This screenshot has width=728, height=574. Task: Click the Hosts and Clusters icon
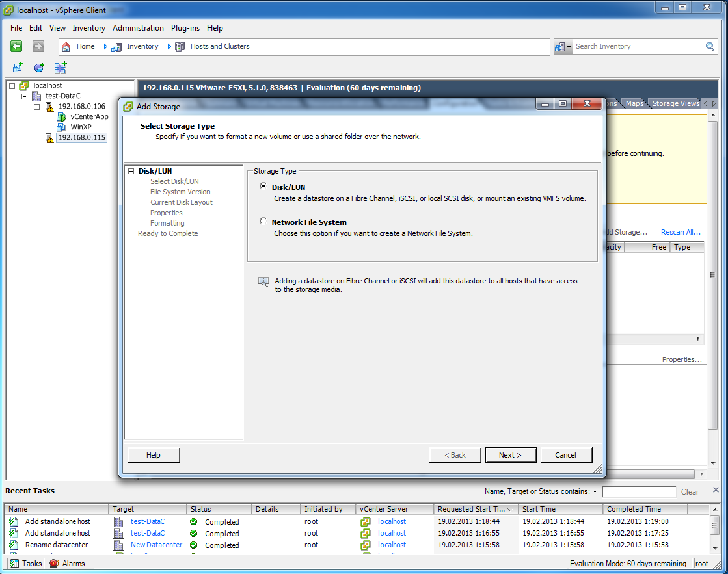pyautogui.click(x=180, y=47)
